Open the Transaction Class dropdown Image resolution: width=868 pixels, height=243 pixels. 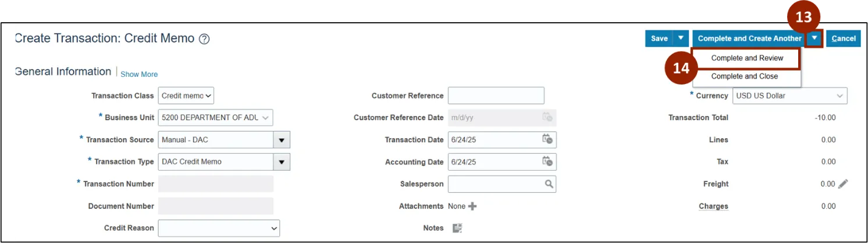pyautogui.click(x=186, y=96)
